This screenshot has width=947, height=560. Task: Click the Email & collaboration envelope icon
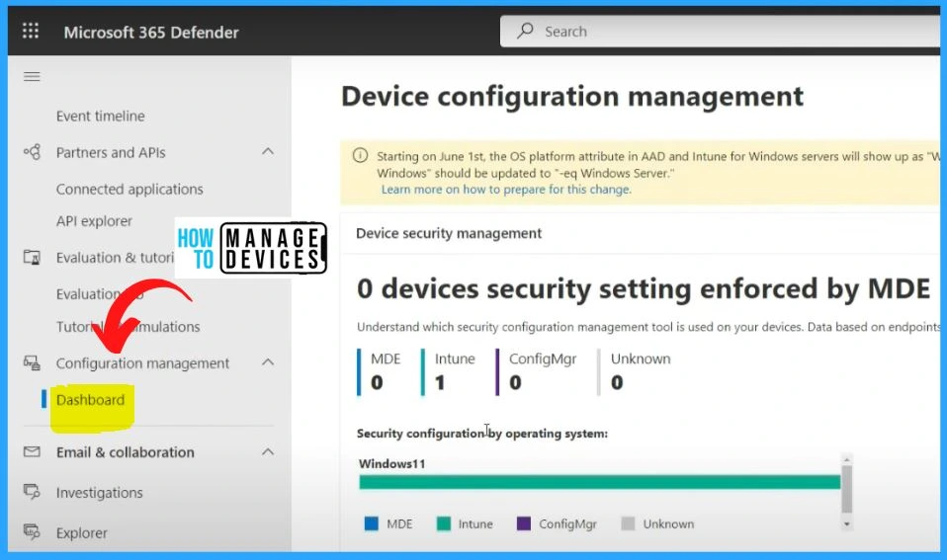click(x=32, y=451)
